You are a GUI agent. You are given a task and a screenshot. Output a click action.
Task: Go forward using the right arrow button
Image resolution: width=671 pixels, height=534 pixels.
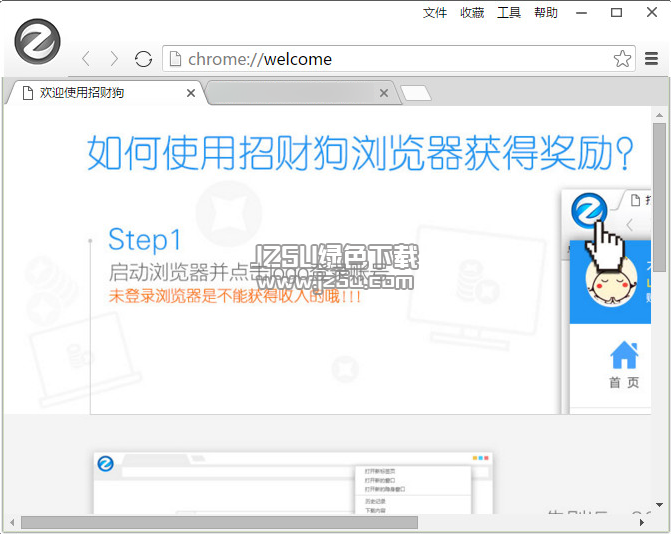coord(114,59)
